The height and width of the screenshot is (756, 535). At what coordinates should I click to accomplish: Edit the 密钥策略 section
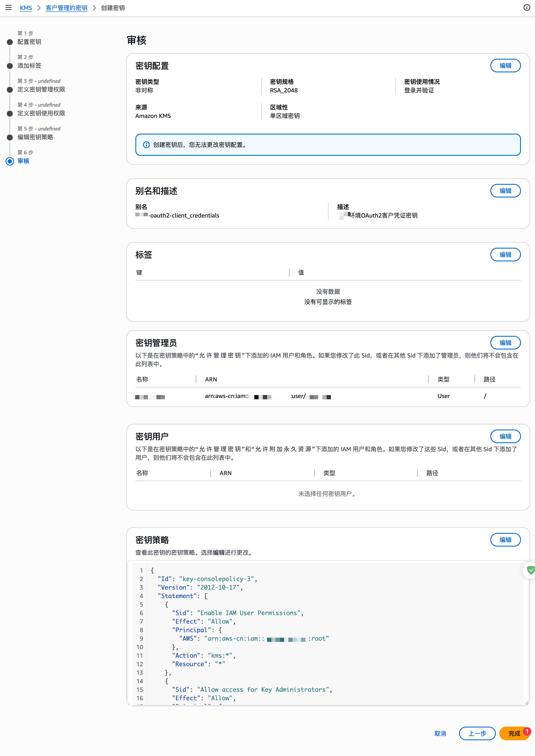(x=505, y=540)
